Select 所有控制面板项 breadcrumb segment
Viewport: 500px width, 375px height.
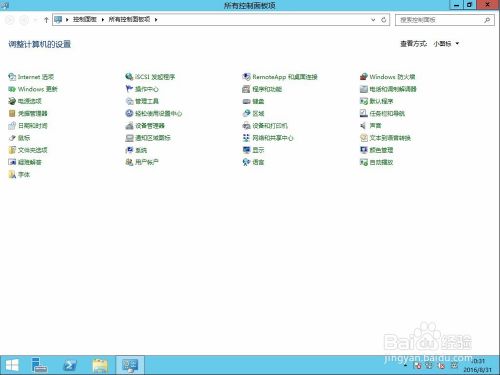[129, 20]
